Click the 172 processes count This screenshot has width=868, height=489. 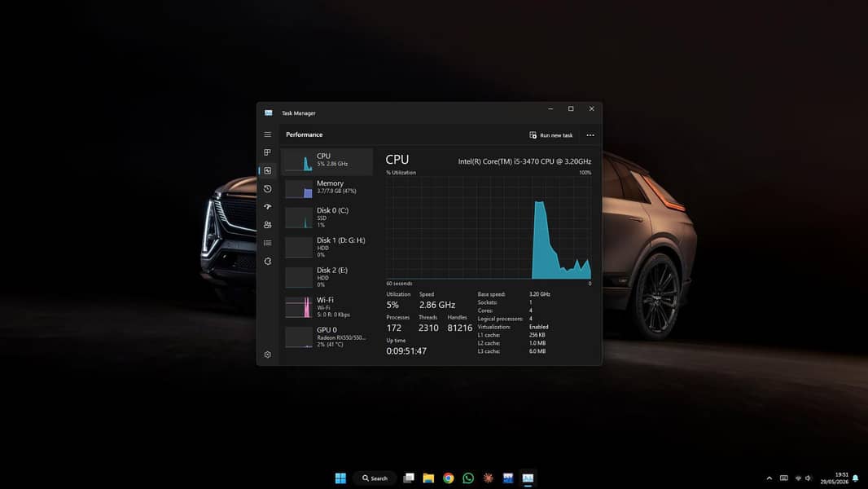[x=394, y=328]
